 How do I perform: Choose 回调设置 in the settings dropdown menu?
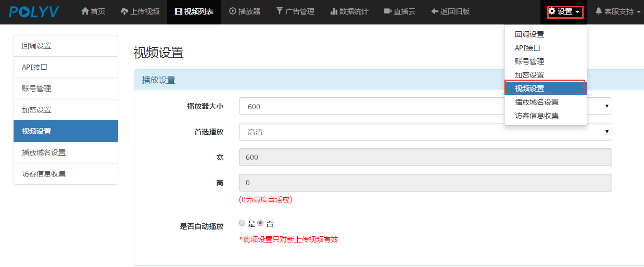[x=545, y=34]
